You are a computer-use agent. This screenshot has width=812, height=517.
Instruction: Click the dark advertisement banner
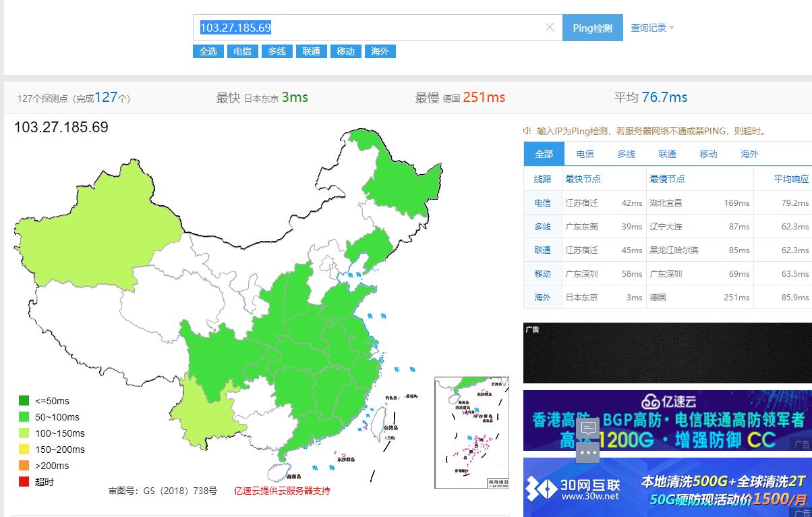(668, 353)
